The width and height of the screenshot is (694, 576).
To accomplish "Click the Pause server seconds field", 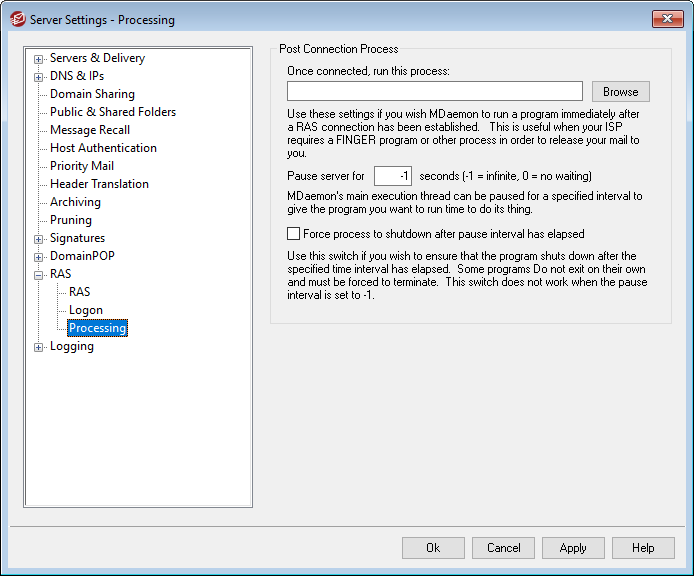I will click(392, 176).
